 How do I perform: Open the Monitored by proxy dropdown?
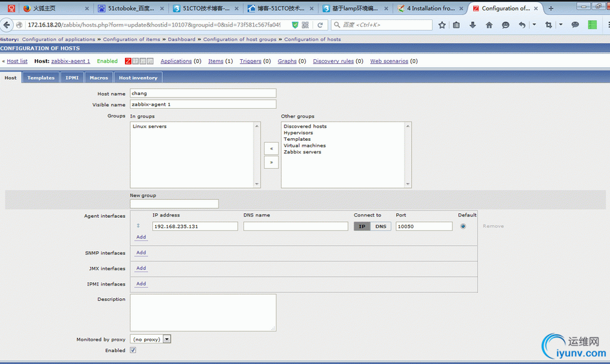point(150,339)
